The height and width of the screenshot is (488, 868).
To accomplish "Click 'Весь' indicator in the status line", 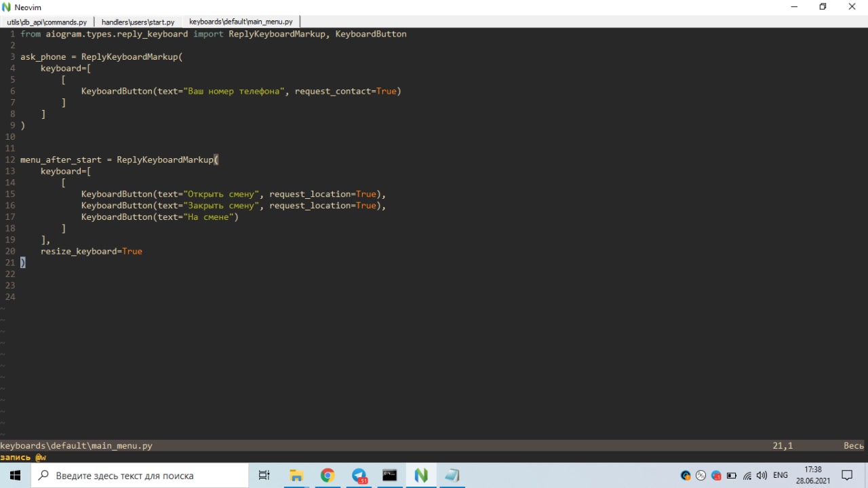I will coord(854,446).
